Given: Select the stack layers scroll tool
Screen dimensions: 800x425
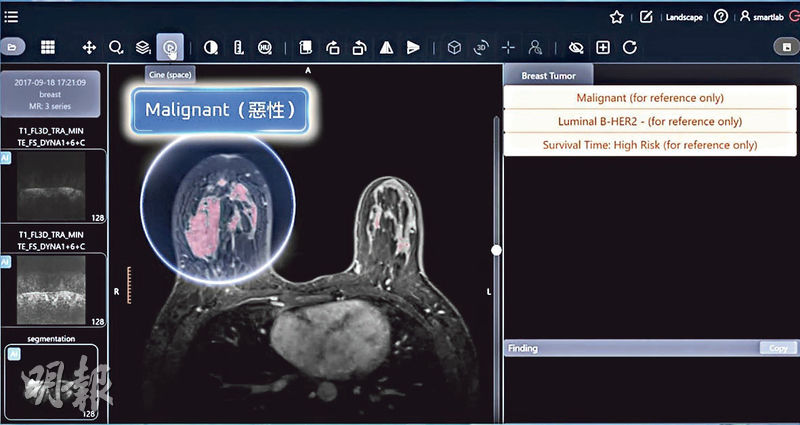Looking at the screenshot, I should (x=143, y=47).
